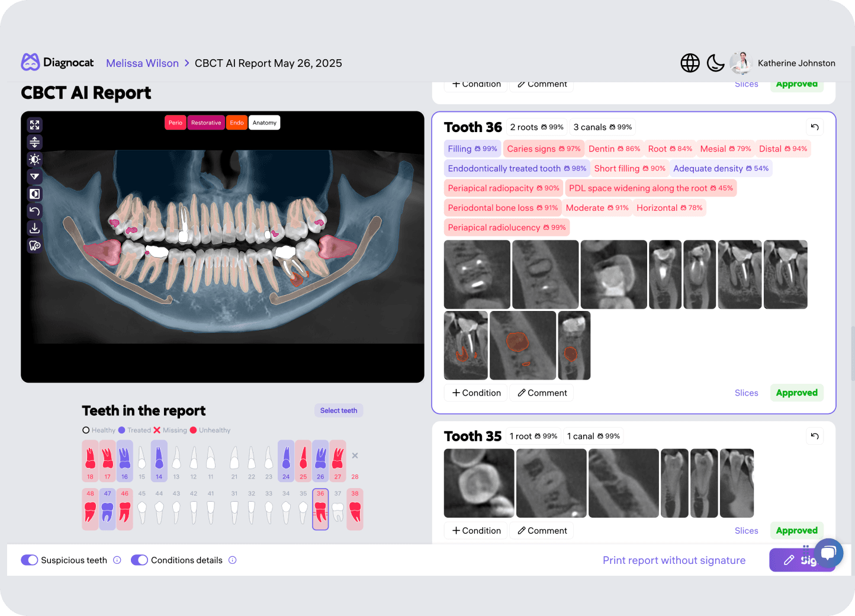855x616 pixels.
Task: Open the Periapical radiopacity 90% tag
Action: tap(503, 188)
